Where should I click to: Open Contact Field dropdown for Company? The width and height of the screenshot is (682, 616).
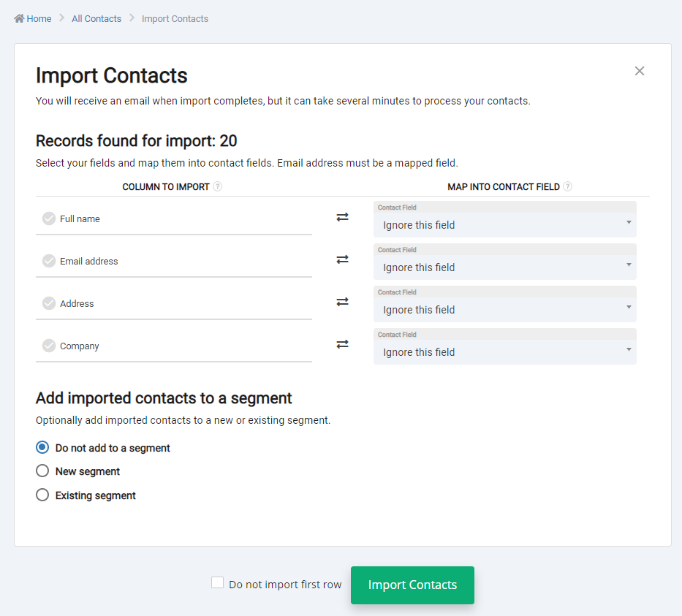[x=504, y=346]
